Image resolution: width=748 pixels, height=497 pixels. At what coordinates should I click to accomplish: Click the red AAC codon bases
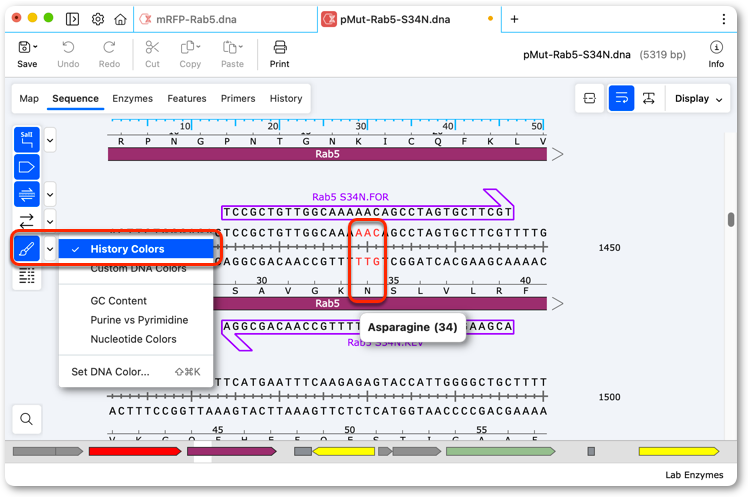point(367,233)
